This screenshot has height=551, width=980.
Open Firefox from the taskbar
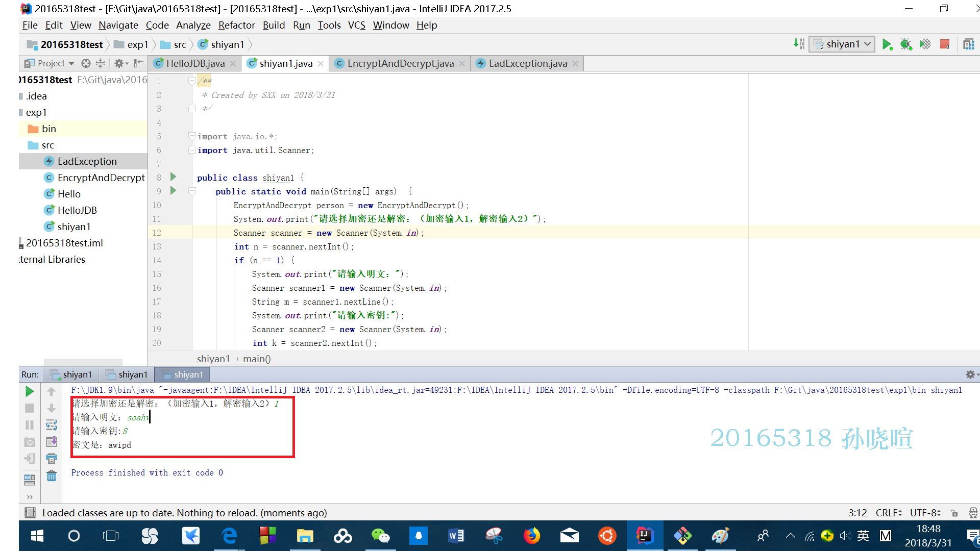pos(531,536)
